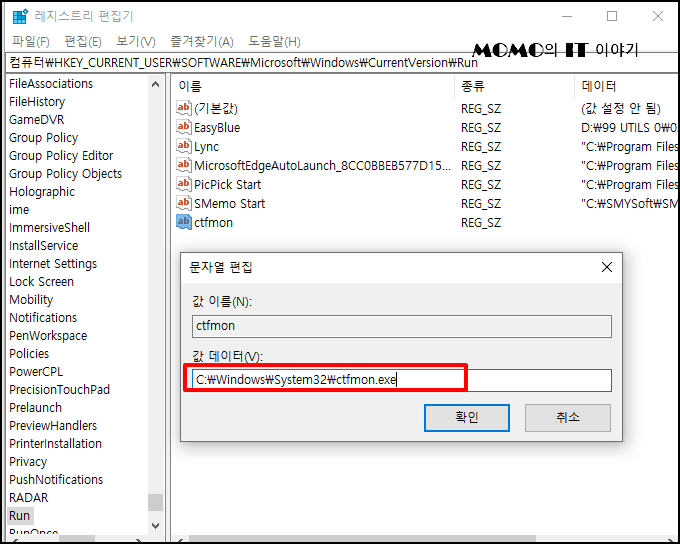Select the Notifications key
680x544 pixels.
[x=43, y=318]
